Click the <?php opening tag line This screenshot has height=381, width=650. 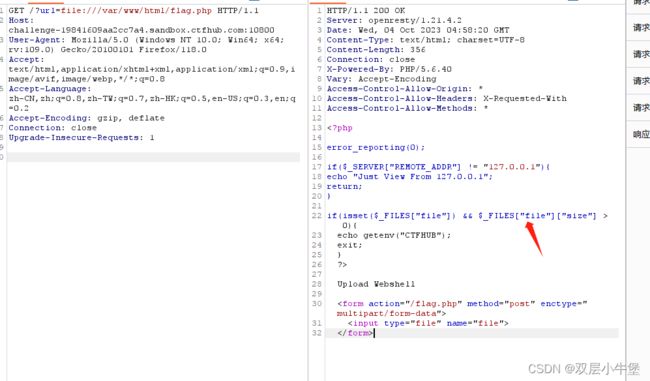pos(340,128)
